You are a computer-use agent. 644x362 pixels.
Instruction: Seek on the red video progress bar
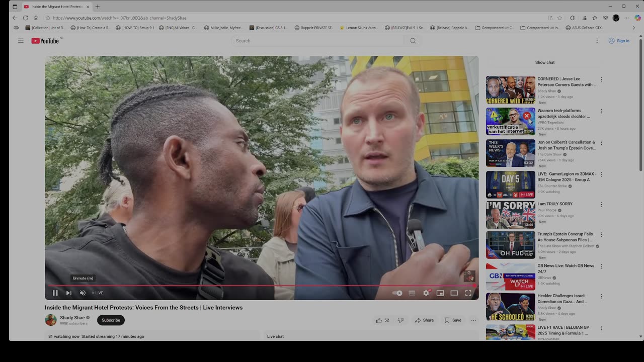262,286
